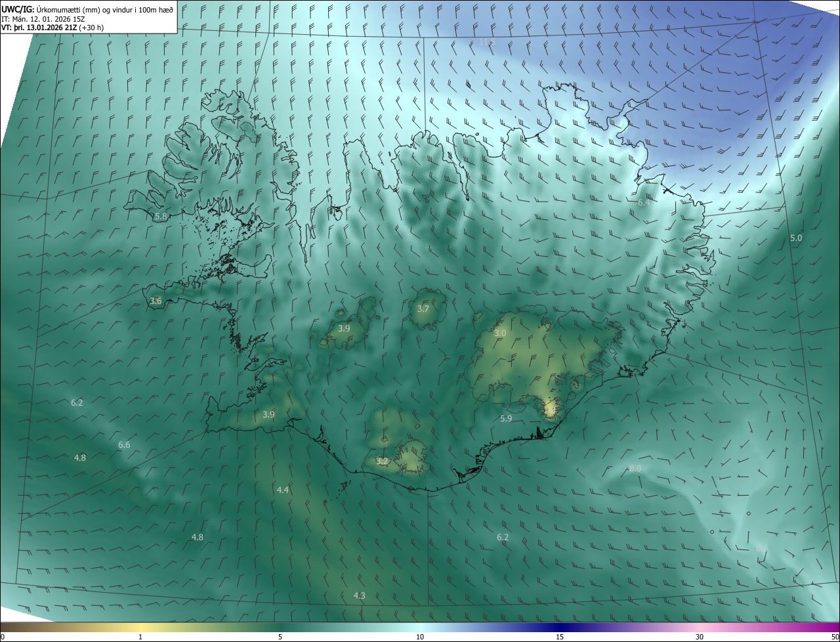The image size is (840, 642).
Task: Click the 6.4 value label on the map
Action: pos(644,203)
